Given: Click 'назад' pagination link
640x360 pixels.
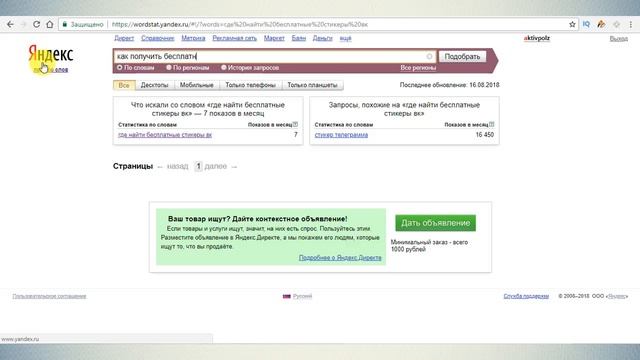Looking at the screenshot, I should [x=178, y=166].
